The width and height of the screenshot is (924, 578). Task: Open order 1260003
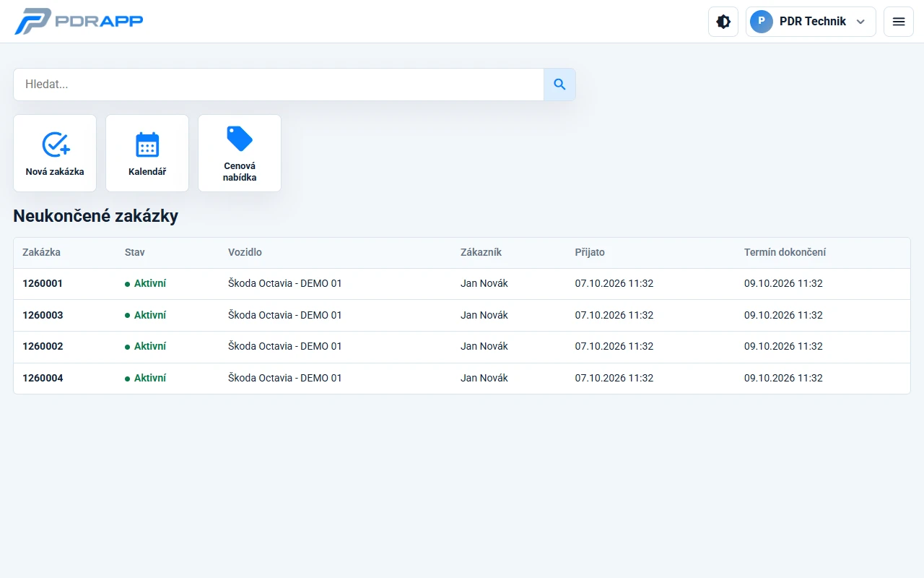click(43, 316)
